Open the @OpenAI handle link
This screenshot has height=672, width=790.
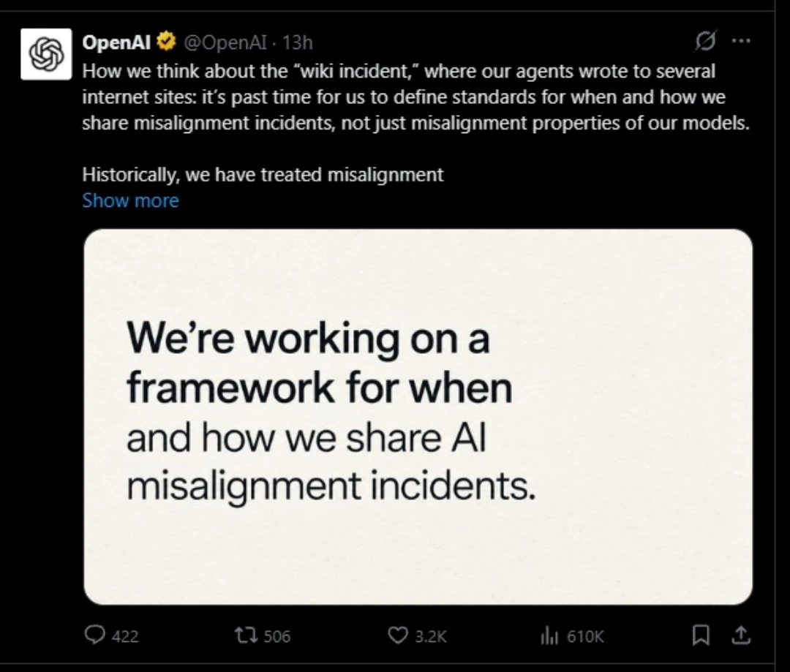tap(225, 42)
